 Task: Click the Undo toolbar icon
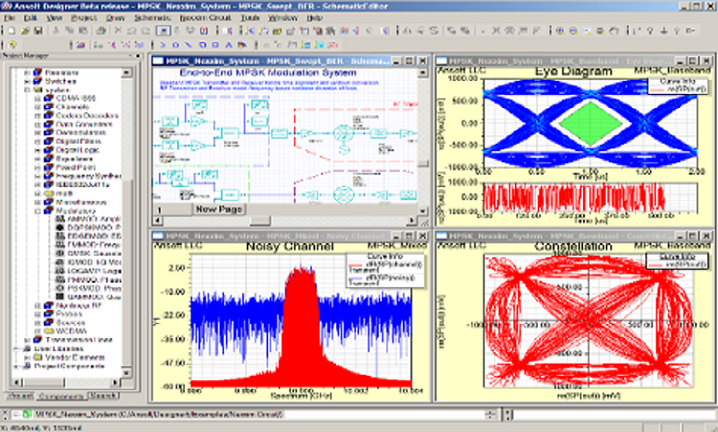click(131, 31)
